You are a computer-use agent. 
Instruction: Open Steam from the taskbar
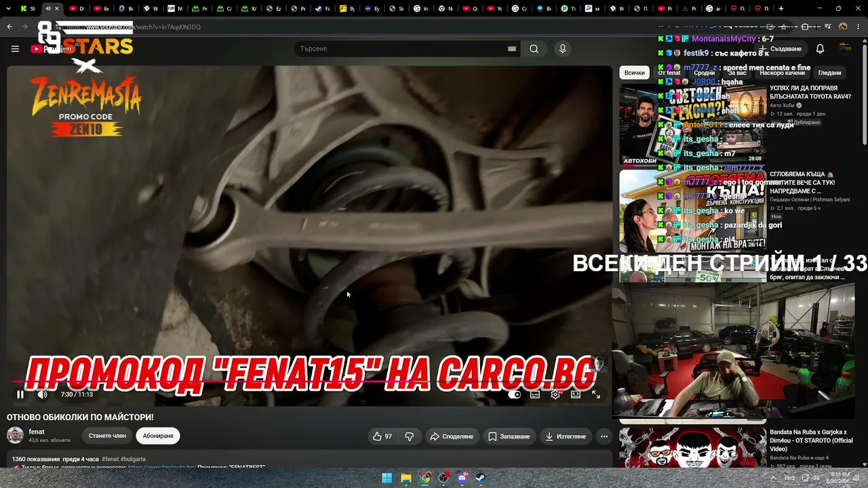click(x=481, y=478)
